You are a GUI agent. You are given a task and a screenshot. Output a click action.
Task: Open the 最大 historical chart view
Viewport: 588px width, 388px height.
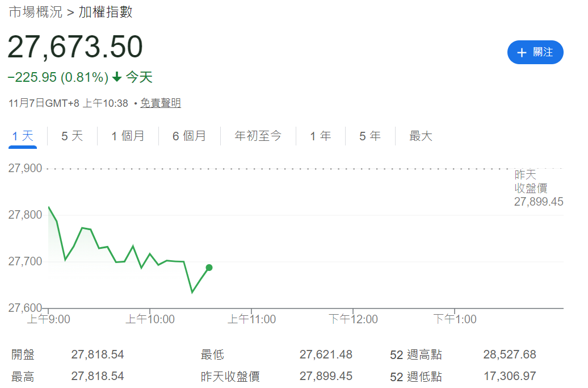(420, 136)
